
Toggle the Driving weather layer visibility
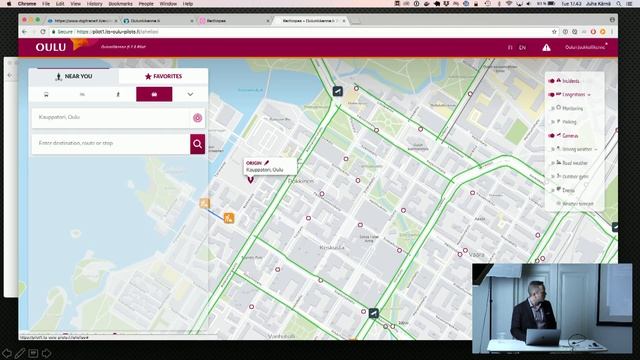pos(552,149)
